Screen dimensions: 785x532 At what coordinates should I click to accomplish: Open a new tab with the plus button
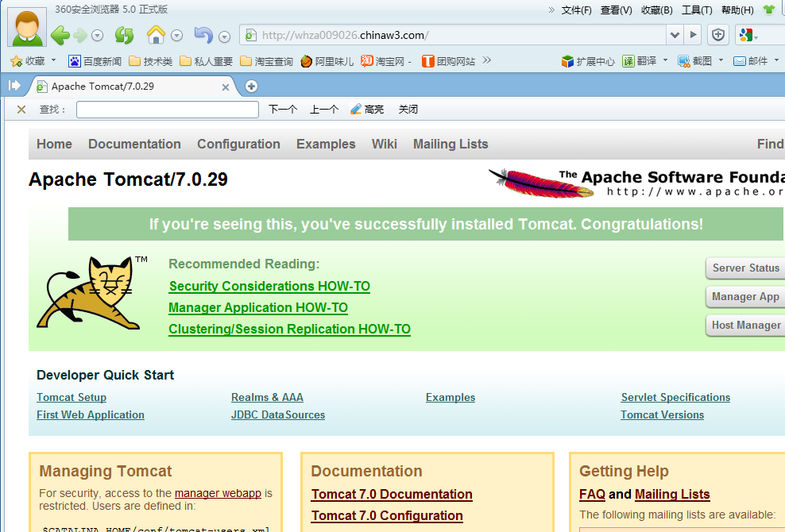(251, 87)
